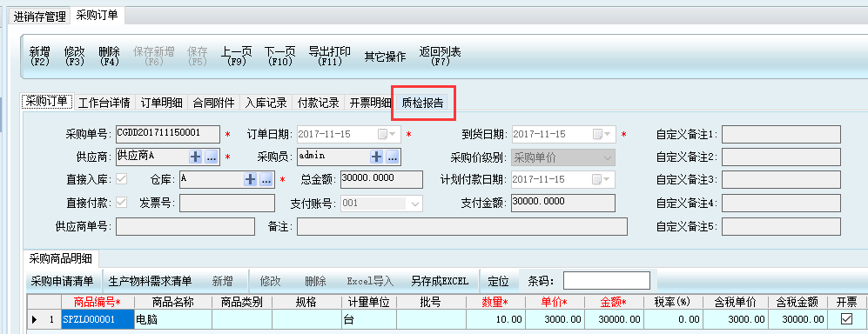Click the plus icon in 仓库 field

tap(250, 179)
